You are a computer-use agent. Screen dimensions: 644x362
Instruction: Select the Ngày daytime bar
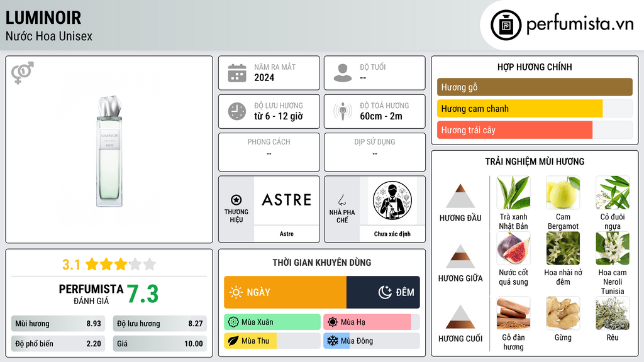pyautogui.click(x=285, y=292)
